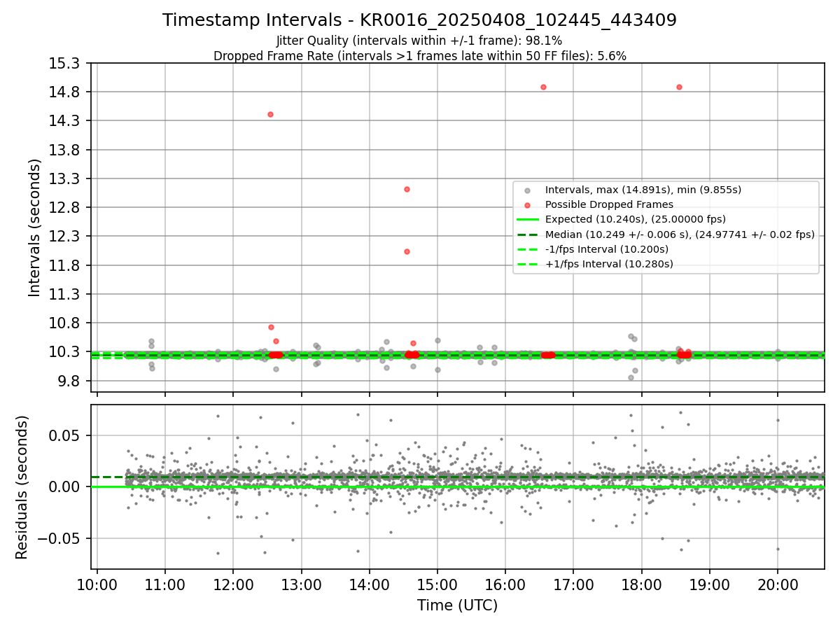Click the 'Time (UTC)' x-axis label
The height and width of the screenshot is (630, 840).
(457, 605)
